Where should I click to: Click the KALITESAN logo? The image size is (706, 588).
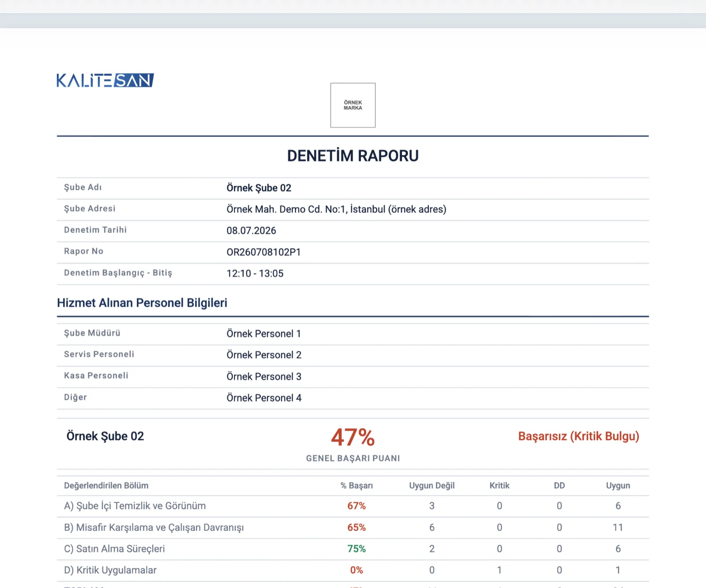coord(105,80)
